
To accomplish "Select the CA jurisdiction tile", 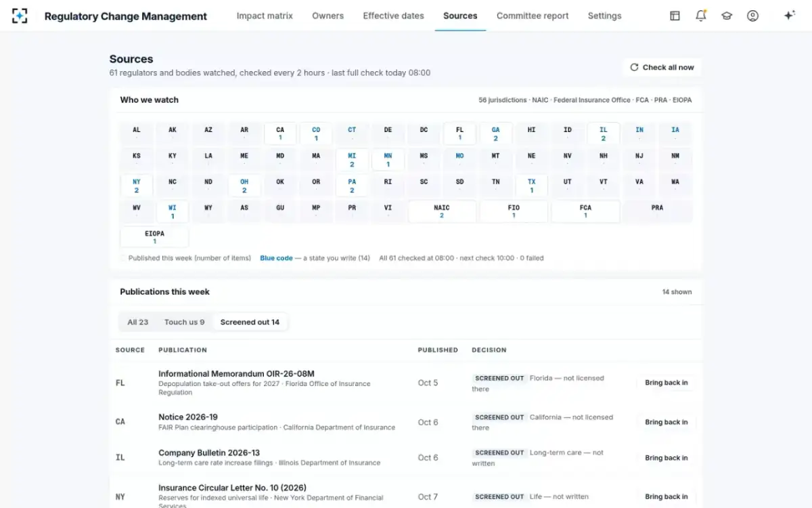I will click(280, 133).
